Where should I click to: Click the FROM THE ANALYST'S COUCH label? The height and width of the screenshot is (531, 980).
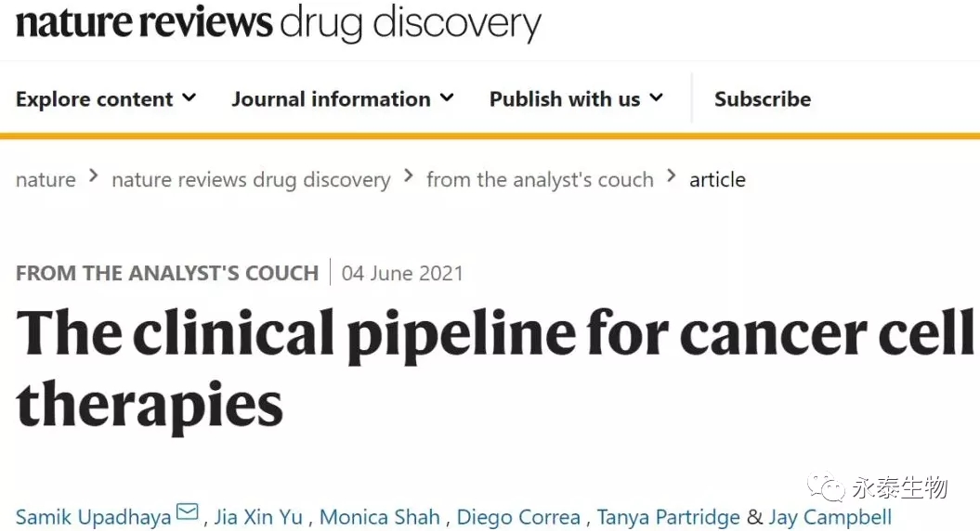tap(167, 273)
